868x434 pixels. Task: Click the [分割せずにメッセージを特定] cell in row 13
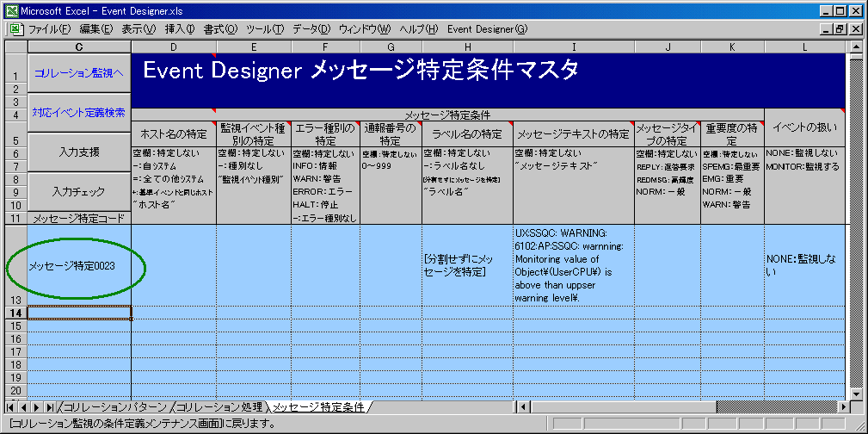pyautogui.click(x=468, y=265)
